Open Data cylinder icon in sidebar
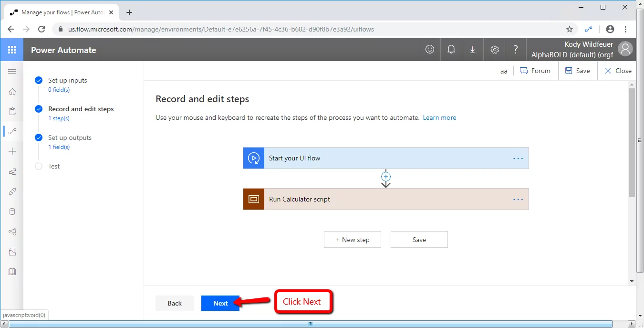644x328 pixels. pyautogui.click(x=12, y=212)
